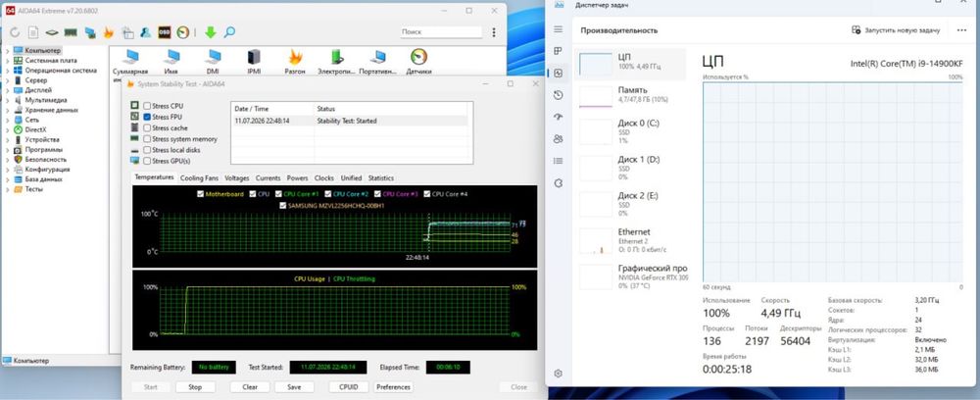Expand the Операционная система tree node arrow
The height and width of the screenshot is (400, 980).
click(x=8, y=71)
